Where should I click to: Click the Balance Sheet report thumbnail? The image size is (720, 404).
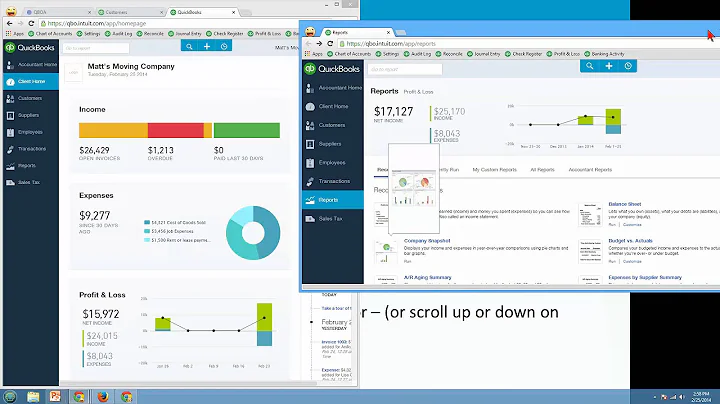(590, 215)
